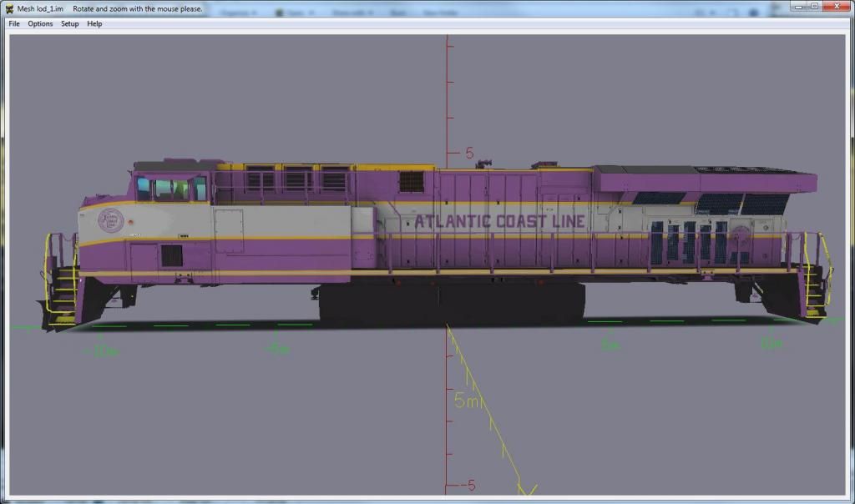Screen dimensions: 855x504
Task: Click the red "-5" axis label
Action: pyautogui.click(x=468, y=484)
